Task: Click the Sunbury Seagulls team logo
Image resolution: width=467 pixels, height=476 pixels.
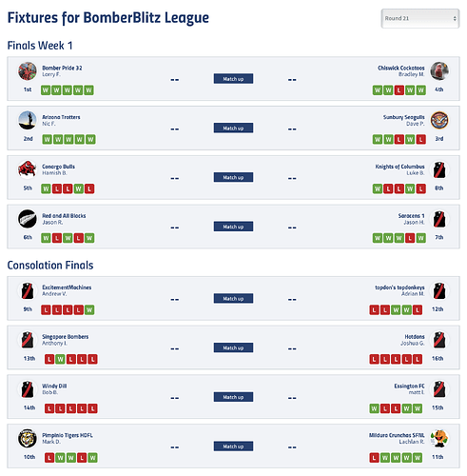Action: click(x=439, y=120)
